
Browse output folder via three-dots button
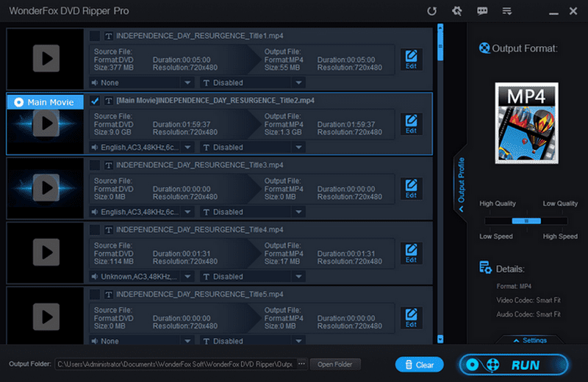point(301,364)
